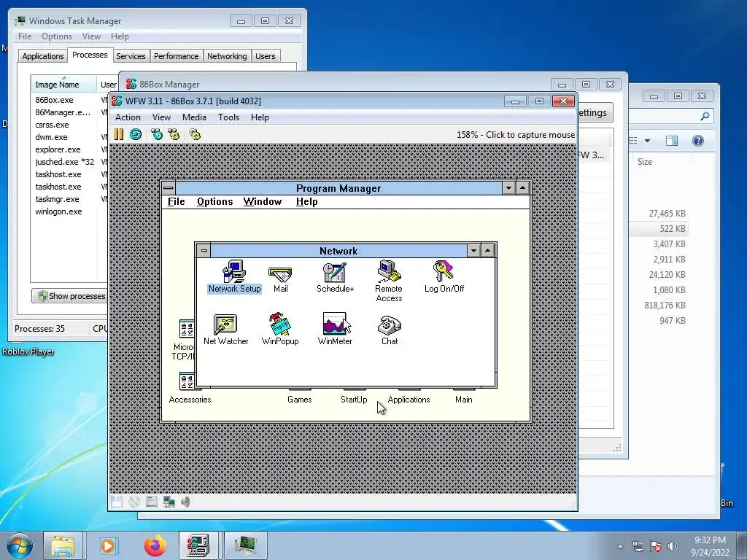Click the hard disk icon in 86Box status bar
Screen dimensions: 747x560
152,502
